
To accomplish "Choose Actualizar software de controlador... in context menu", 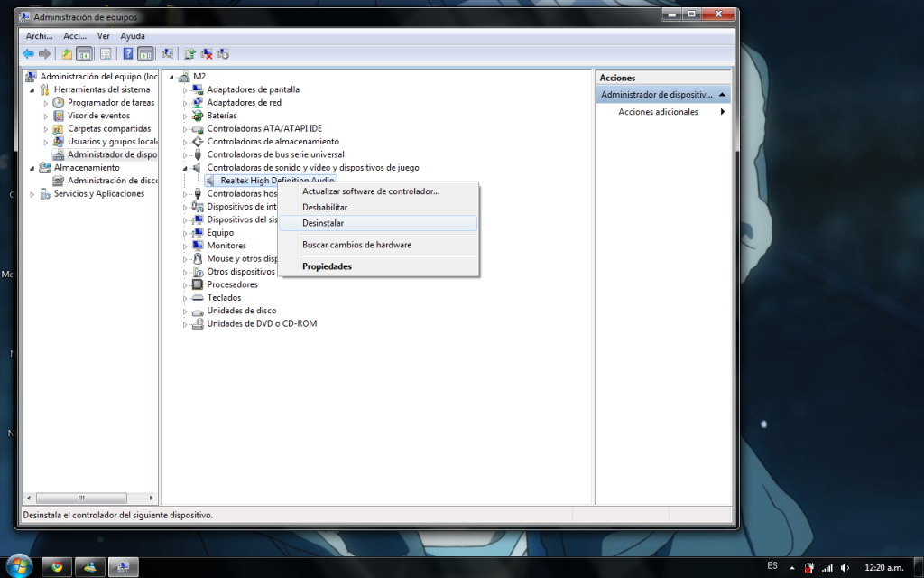I will point(378,191).
